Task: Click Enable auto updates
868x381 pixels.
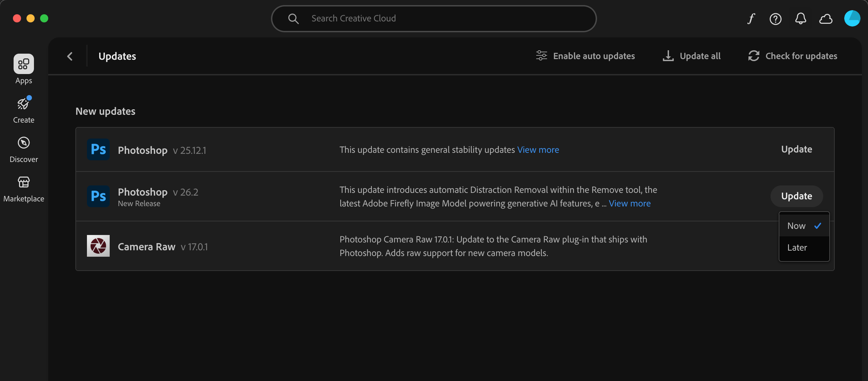Action: (x=585, y=56)
